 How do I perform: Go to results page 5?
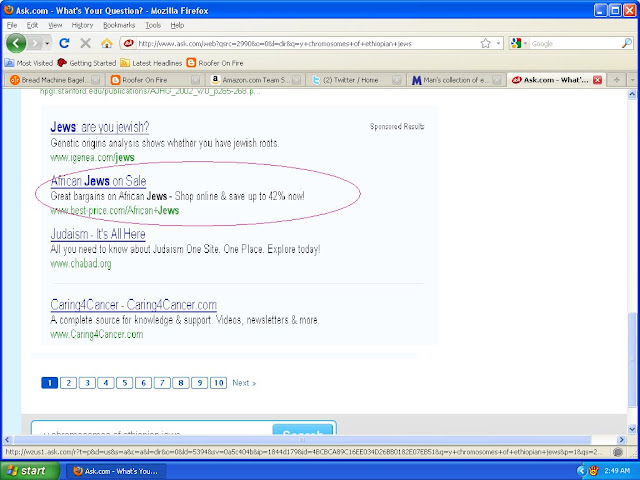(x=124, y=383)
